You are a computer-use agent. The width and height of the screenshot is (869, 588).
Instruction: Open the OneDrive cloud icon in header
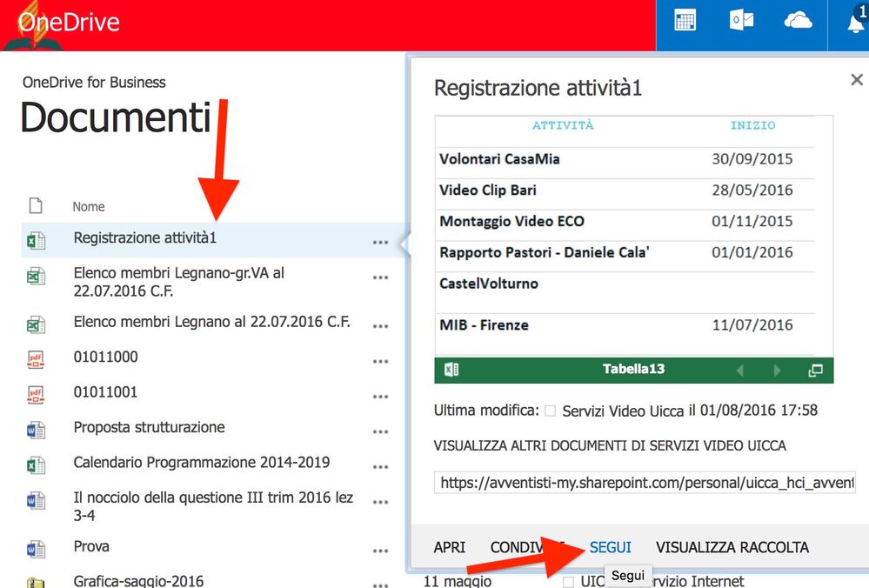pyautogui.click(x=798, y=21)
